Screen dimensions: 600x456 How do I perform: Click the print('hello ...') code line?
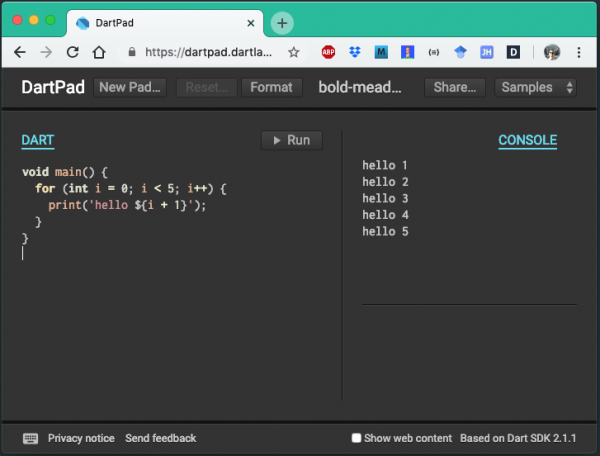pos(127,205)
